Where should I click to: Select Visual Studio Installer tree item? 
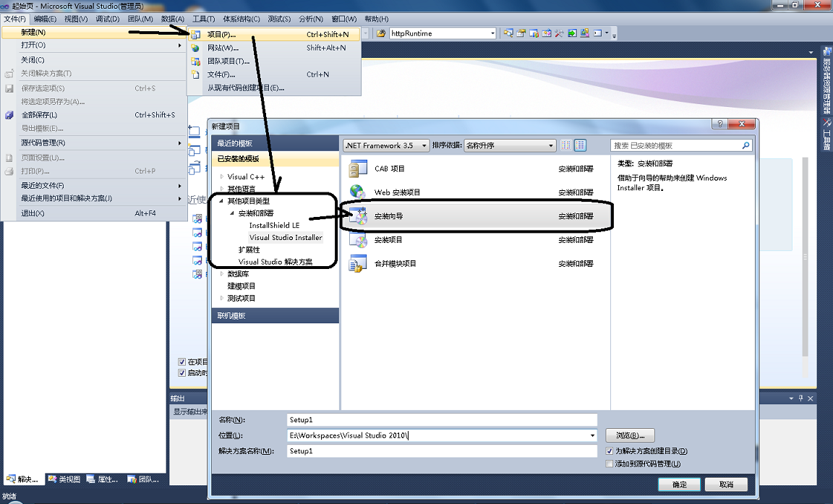tap(286, 237)
